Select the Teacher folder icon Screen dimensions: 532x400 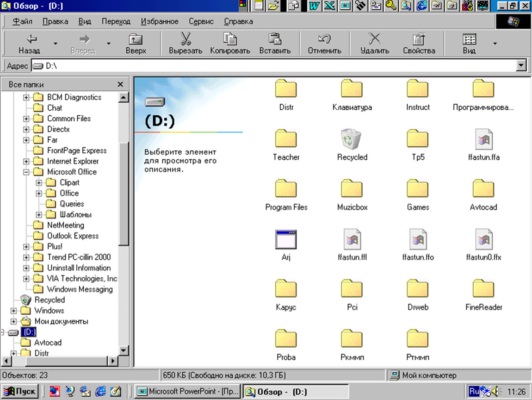click(286, 138)
